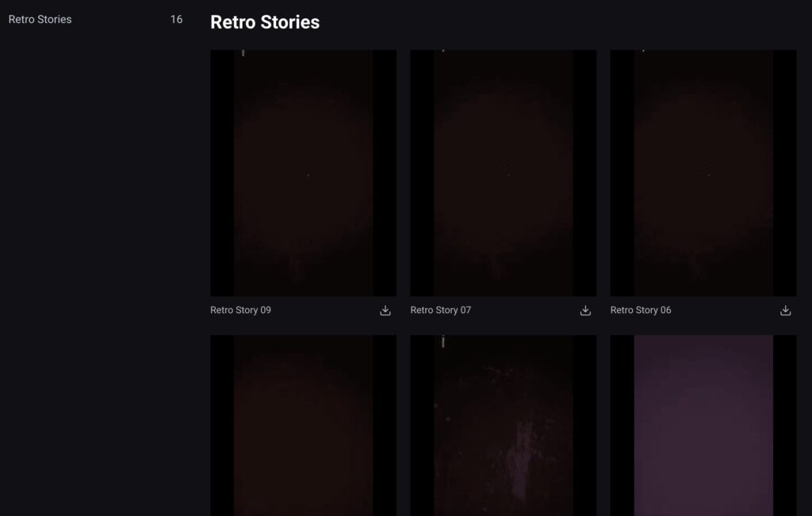
Task: Download Retro Story 07
Action: pos(585,311)
